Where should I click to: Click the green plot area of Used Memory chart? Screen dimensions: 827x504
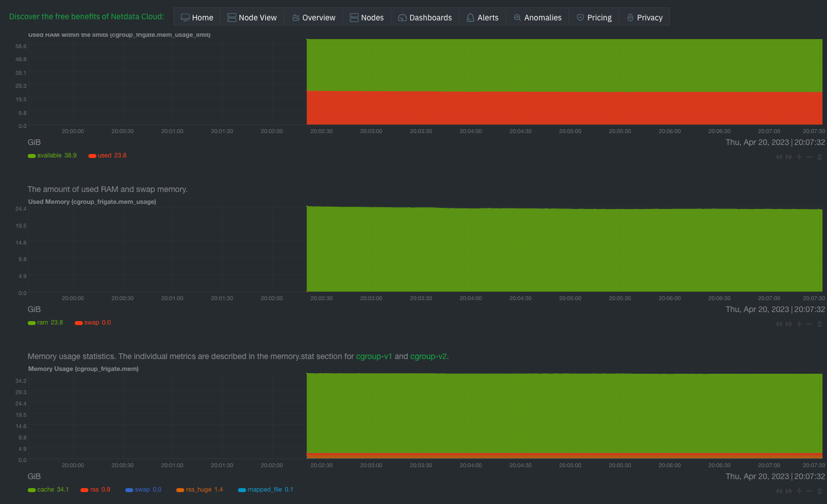565,250
